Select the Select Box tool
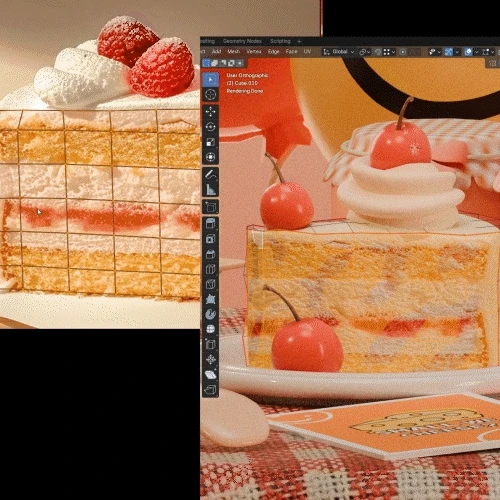500x500 pixels. tap(210, 79)
